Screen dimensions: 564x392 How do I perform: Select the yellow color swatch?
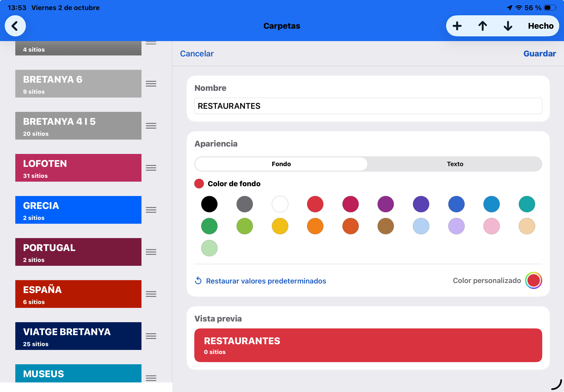pos(280,226)
